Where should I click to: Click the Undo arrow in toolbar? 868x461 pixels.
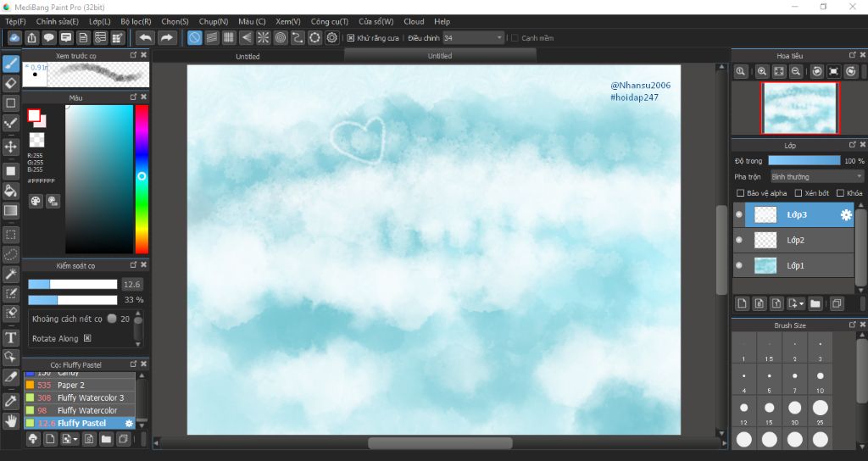coord(145,37)
